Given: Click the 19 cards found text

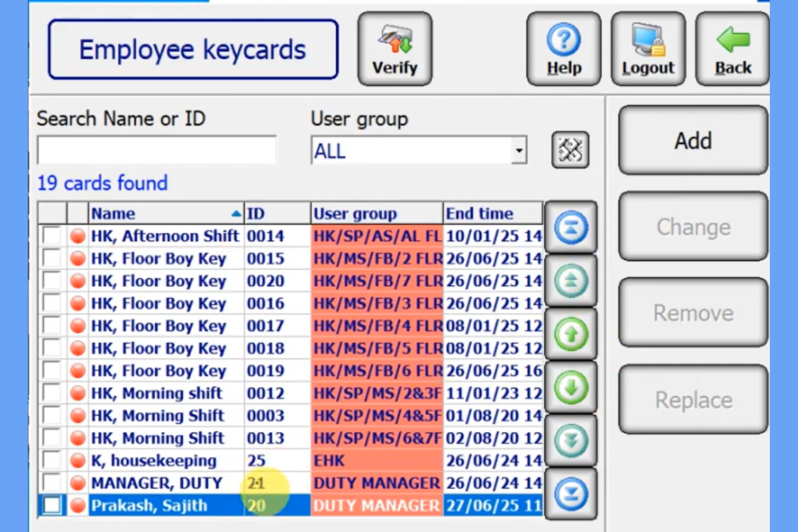Looking at the screenshot, I should (102, 183).
